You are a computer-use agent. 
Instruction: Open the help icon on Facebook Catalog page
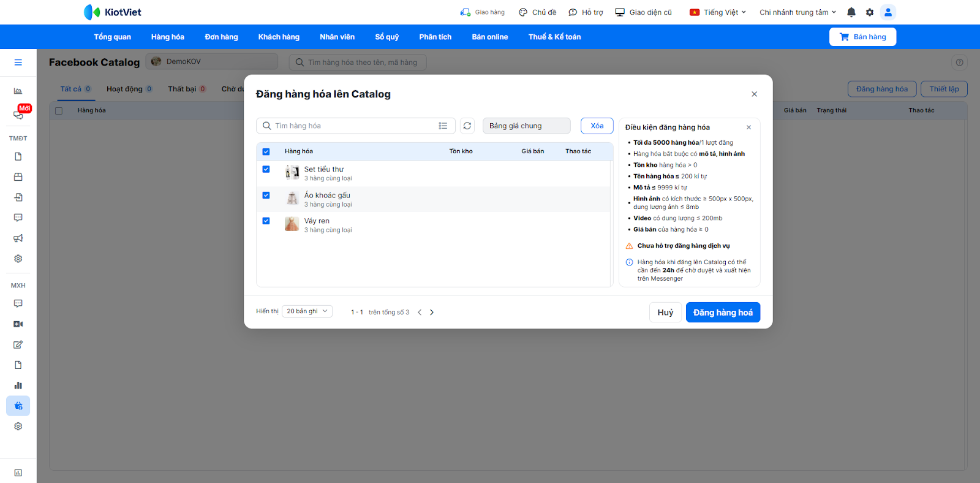tap(960, 63)
